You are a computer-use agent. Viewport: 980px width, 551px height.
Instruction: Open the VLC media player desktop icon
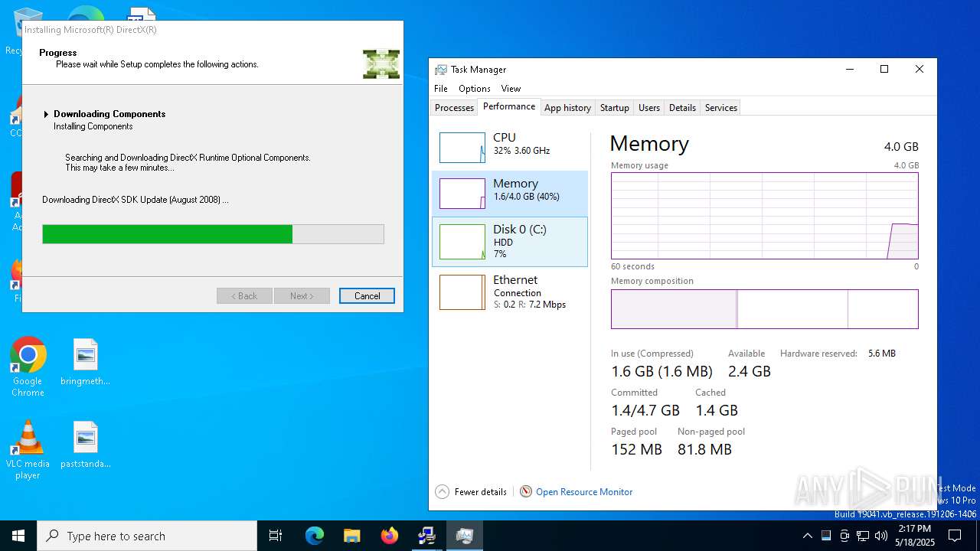point(28,450)
